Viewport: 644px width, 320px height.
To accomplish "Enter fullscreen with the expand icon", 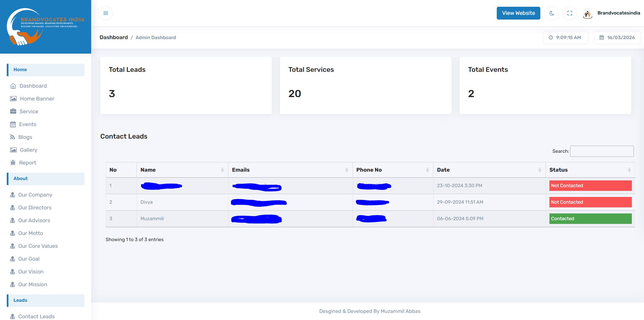I will (570, 13).
